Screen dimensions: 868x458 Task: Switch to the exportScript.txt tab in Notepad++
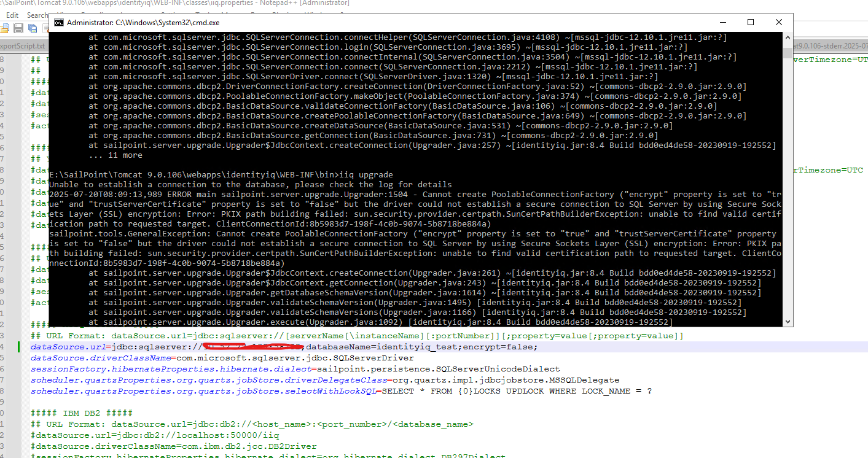click(x=22, y=46)
